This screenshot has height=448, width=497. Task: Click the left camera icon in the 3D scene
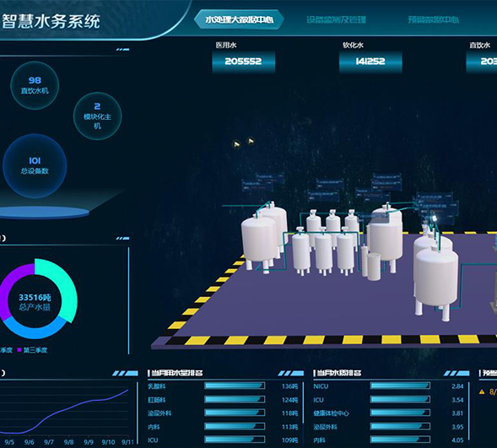click(x=236, y=144)
